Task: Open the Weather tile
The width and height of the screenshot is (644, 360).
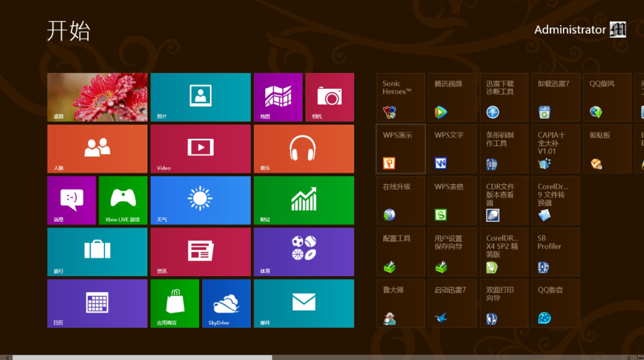Action: point(200,200)
